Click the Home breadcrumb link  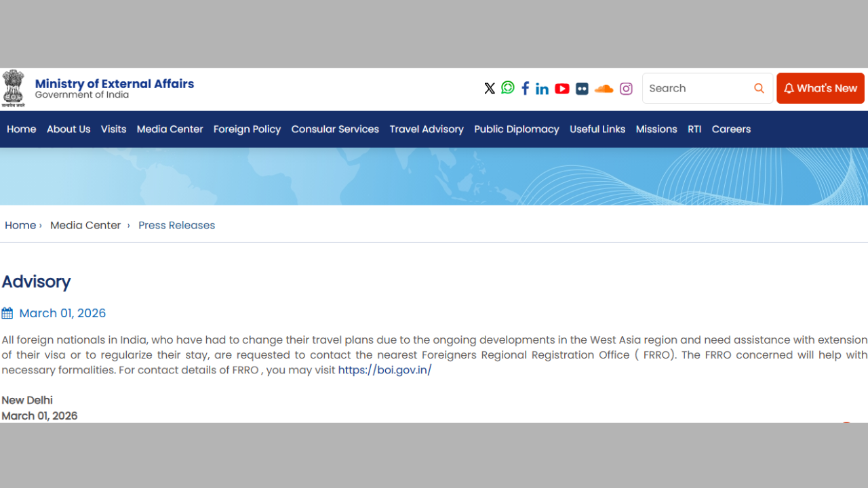click(20, 226)
